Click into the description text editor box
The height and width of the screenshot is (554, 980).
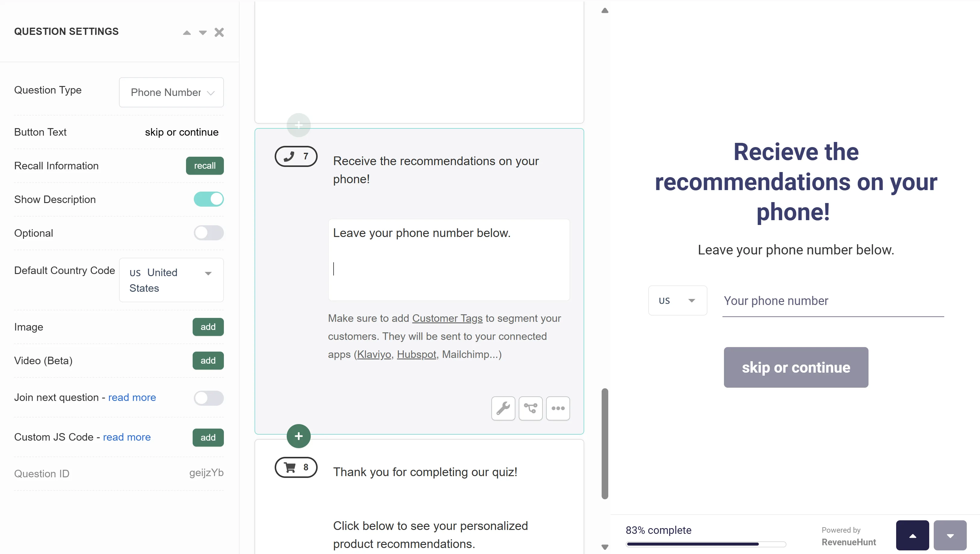[x=449, y=260]
